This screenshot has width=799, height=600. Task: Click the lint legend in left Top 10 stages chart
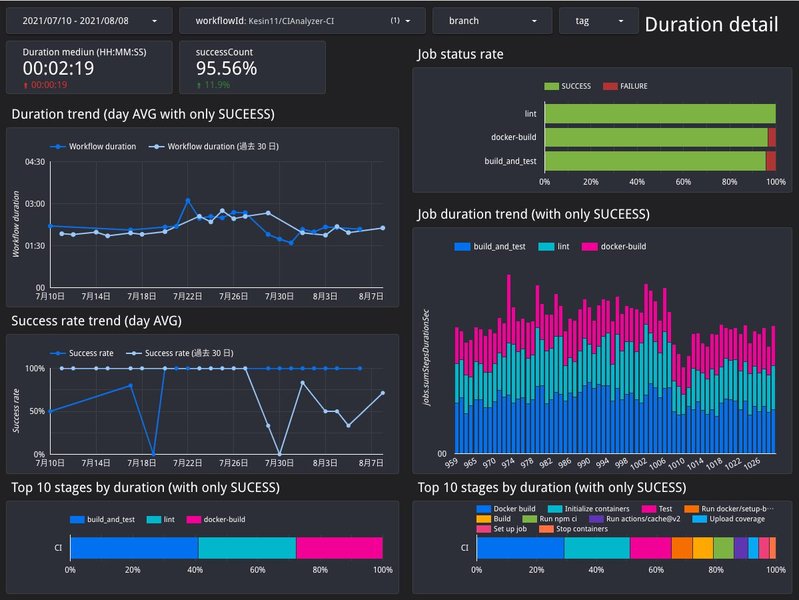[x=161, y=519]
